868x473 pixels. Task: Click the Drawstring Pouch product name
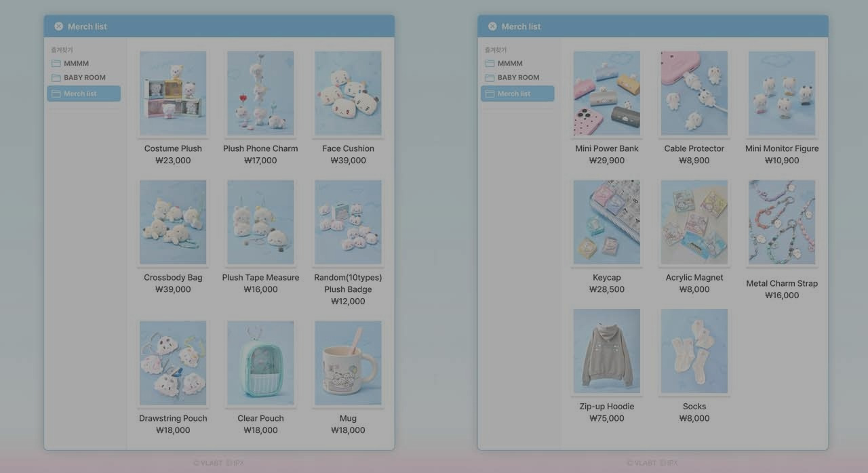click(x=173, y=418)
